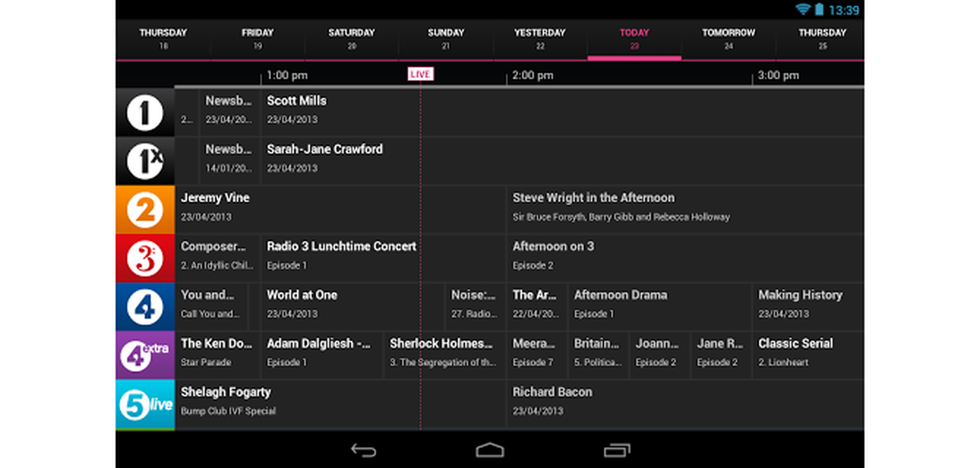Switch to the Thursday 25 tab

click(822, 39)
